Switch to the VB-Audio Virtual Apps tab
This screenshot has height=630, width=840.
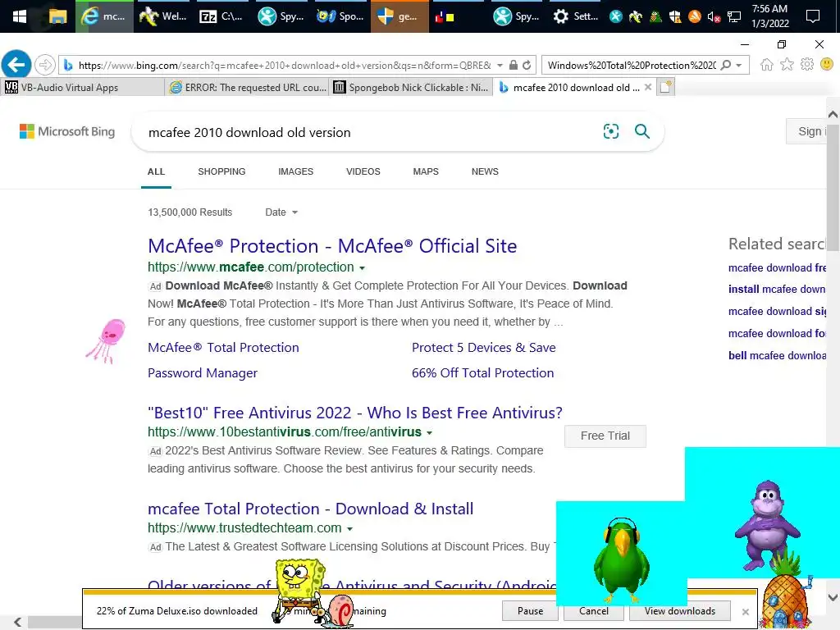(83, 87)
